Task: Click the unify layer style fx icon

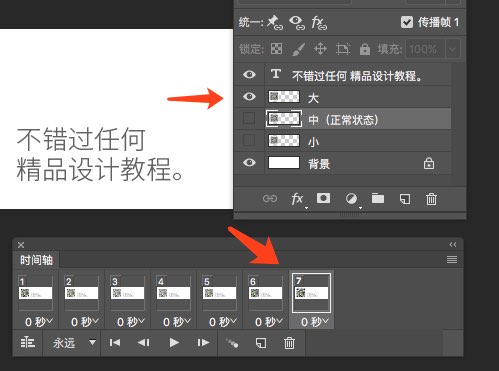Action: 319,23
